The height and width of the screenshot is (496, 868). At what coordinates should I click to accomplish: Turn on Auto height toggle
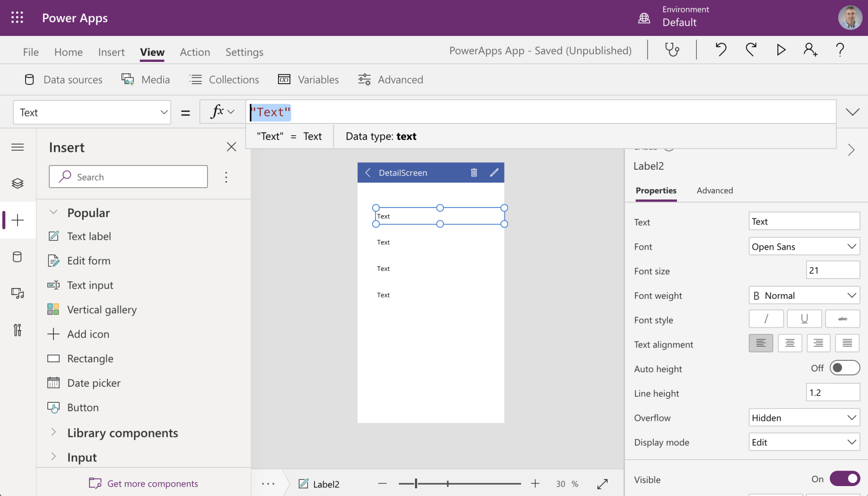(x=844, y=368)
